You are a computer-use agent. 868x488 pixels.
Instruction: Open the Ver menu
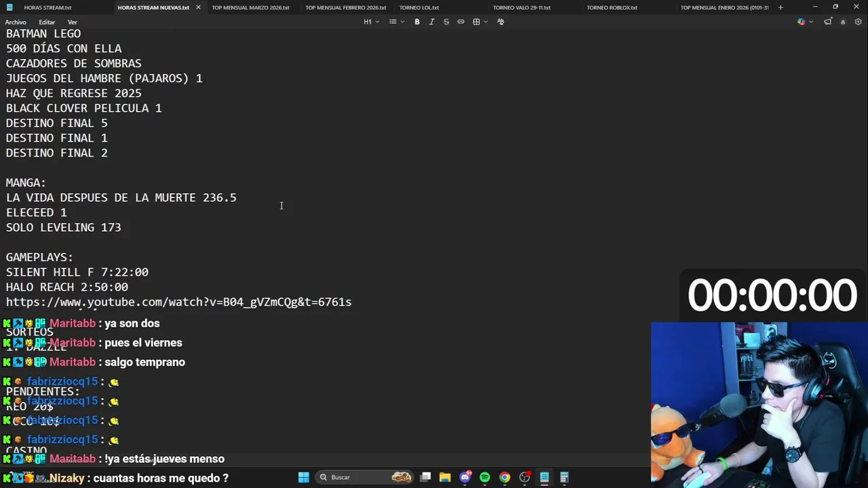click(72, 22)
